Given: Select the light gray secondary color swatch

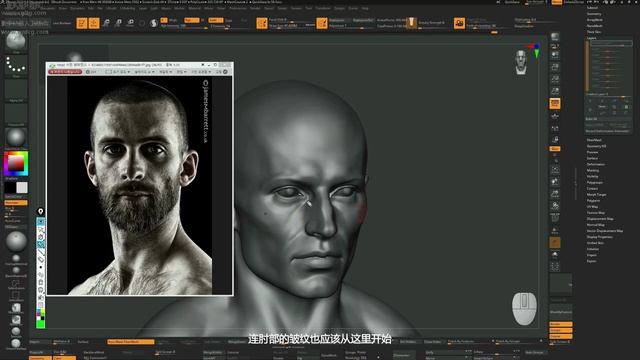Looking at the screenshot, I should (x=22, y=187).
